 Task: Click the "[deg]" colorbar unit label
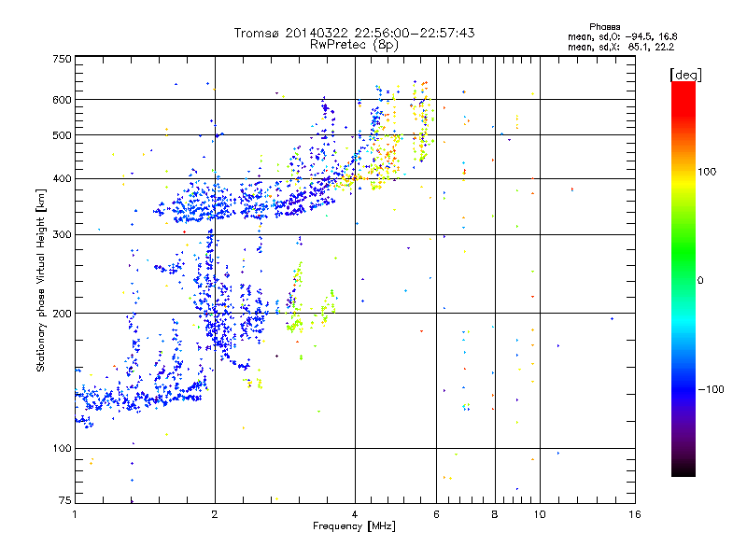tap(685, 75)
